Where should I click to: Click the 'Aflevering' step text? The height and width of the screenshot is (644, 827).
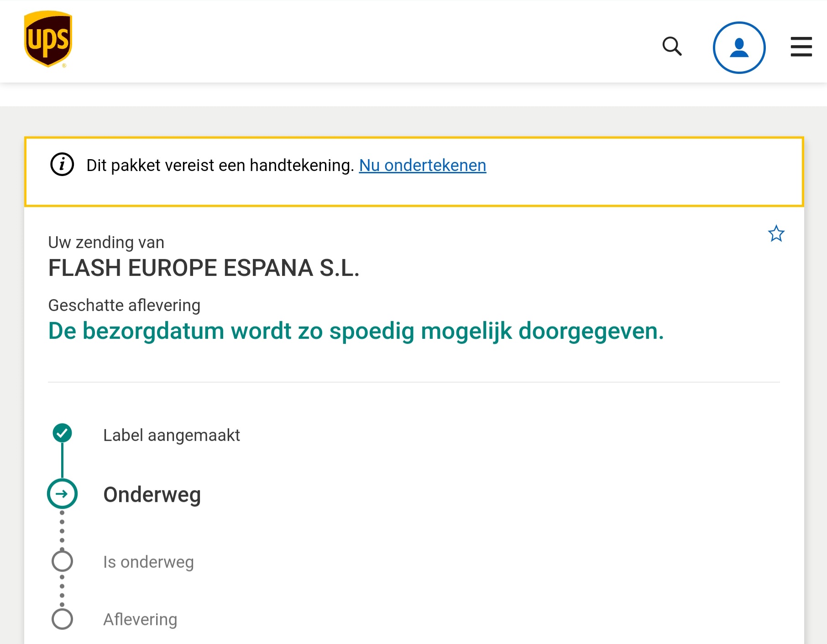[140, 620]
